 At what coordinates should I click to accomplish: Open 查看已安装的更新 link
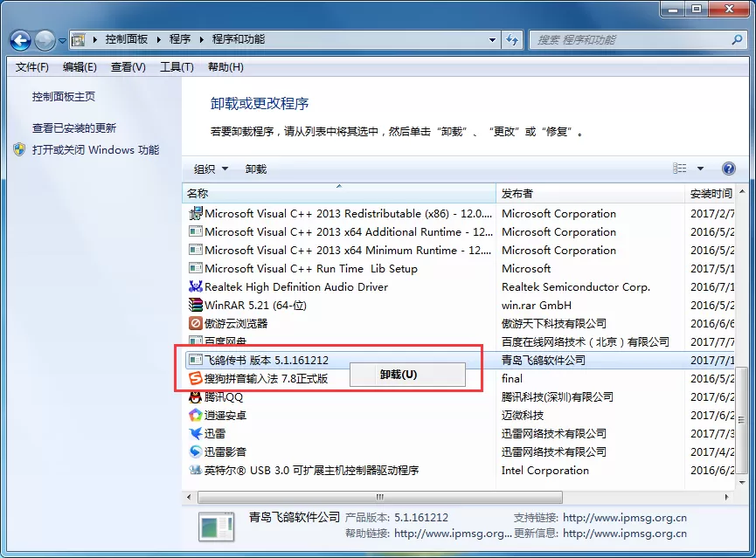pyautogui.click(x=74, y=128)
